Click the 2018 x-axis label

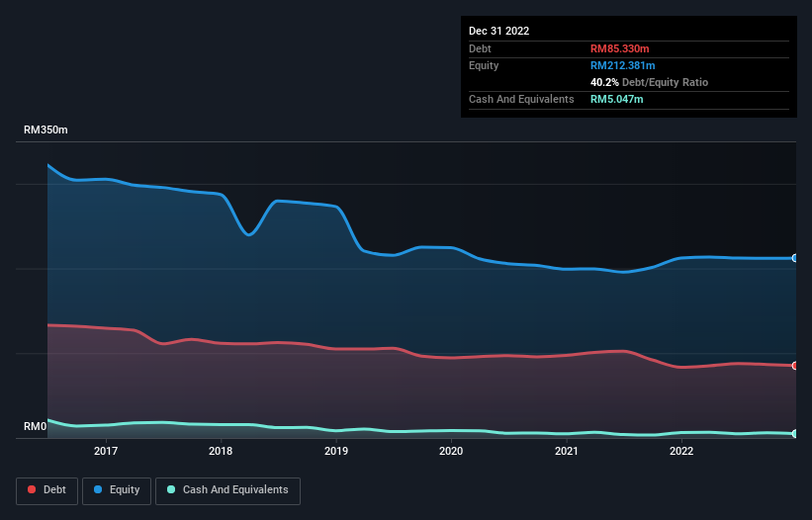click(221, 451)
